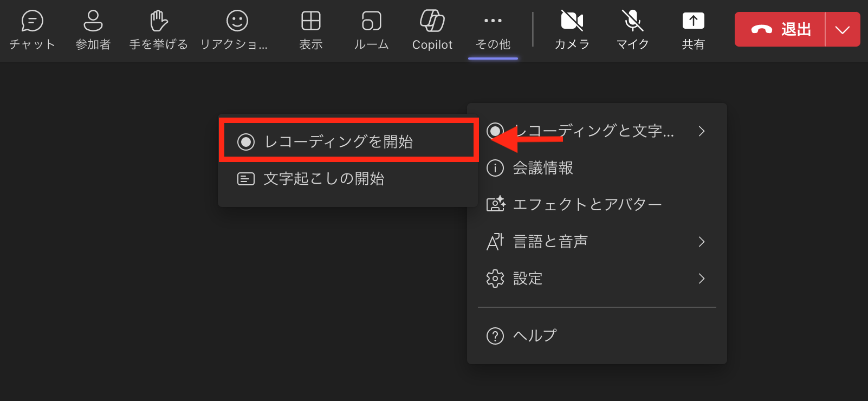The height and width of the screenshot is (401, 868).
Task: Launch Copilot from the meeting toolbar
Action: tap(432, 30)
